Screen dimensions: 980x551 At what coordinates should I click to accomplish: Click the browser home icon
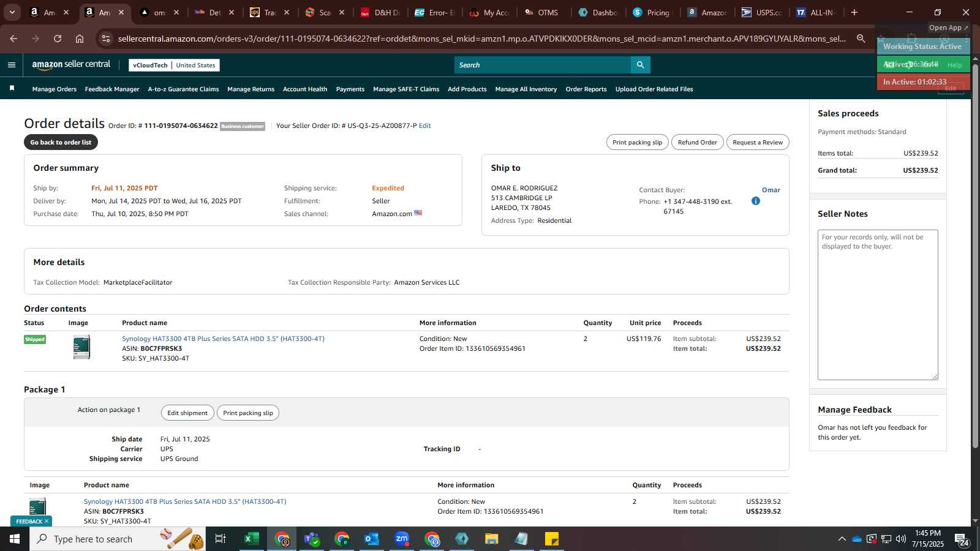point(80,39)
